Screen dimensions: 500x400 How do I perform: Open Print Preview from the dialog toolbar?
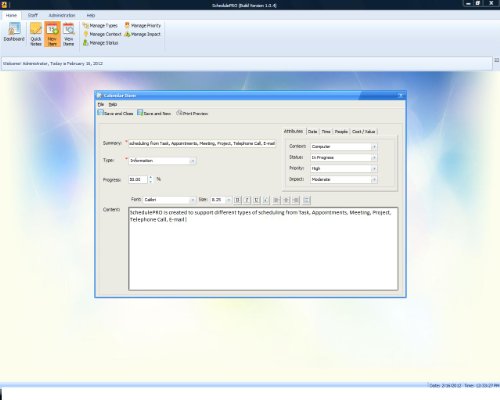click(192, 113)
